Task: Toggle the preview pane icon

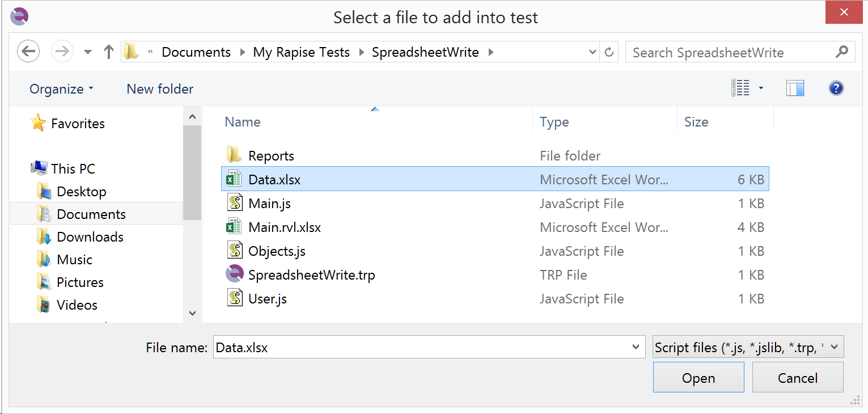Action: click(795, 88)
